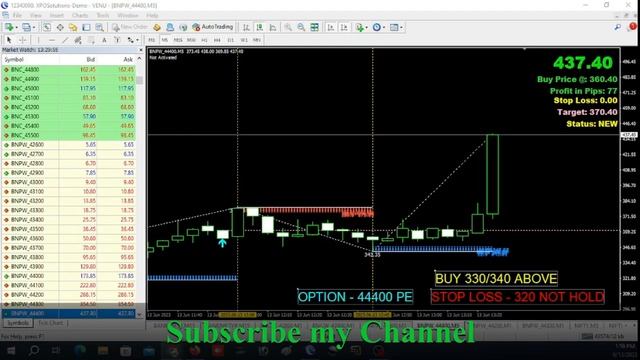Draw a vertical line tool
Image resolution: width=640 pixels, height=360 pixels.
coord(38,40)
